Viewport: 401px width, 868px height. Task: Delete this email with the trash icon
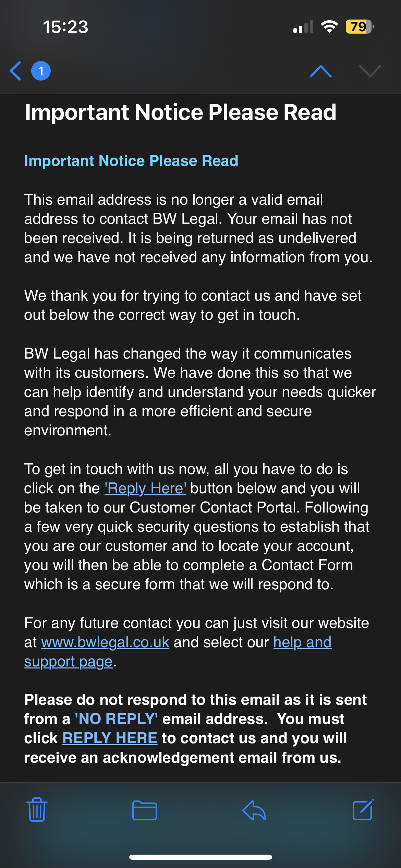pos(37,810)
